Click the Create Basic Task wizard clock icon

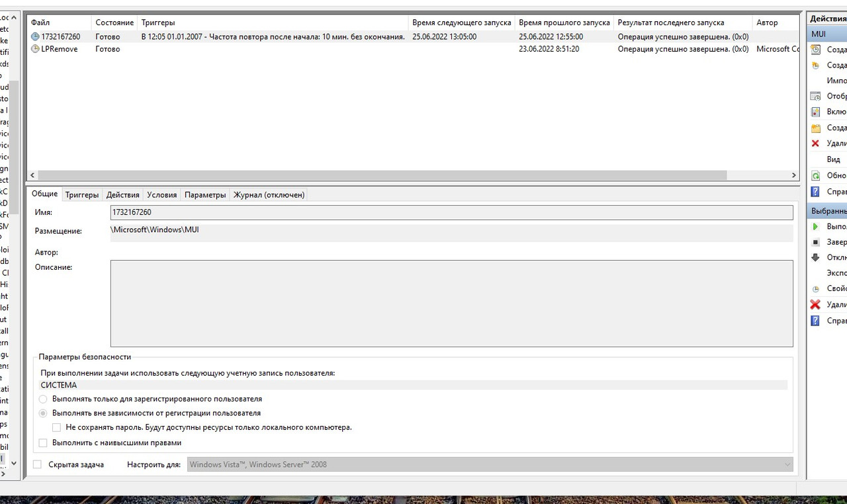815,50
